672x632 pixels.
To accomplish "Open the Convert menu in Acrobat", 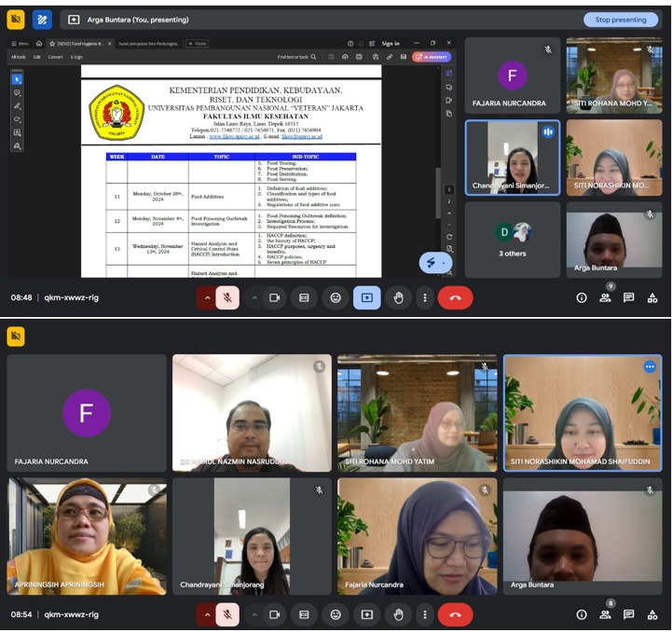I will (x=56, y=57).
